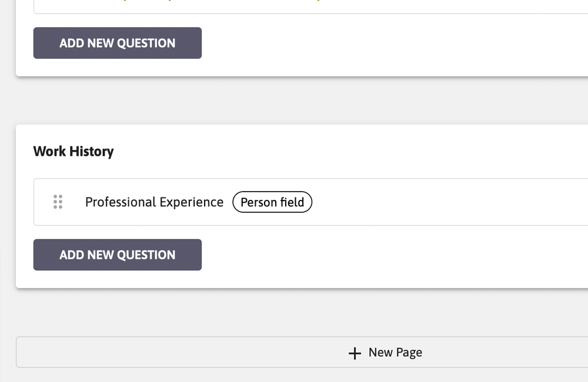Add new question in Work History section

coord(118,255)
